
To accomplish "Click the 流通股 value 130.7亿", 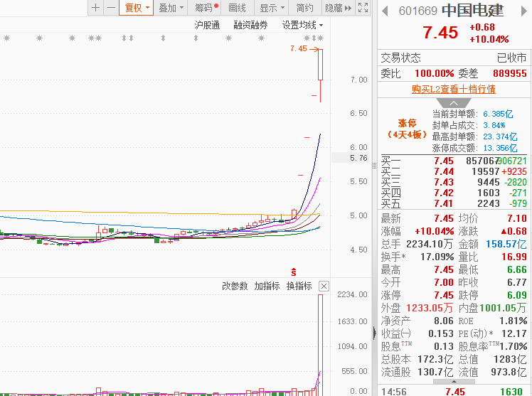I will pos(435,373).
